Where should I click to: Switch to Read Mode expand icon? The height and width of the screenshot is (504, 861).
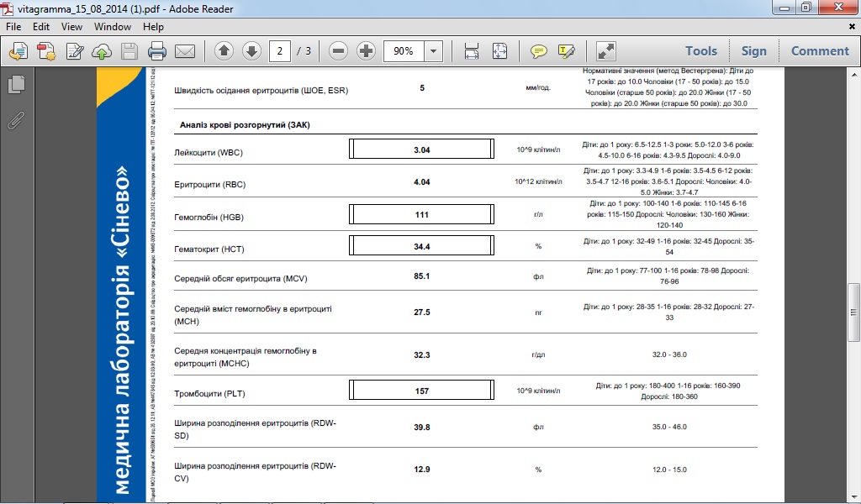click(605, 51)
